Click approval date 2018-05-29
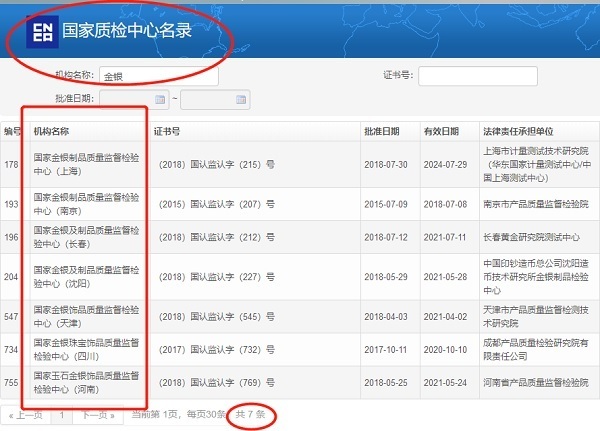The image size is (600, 431). 386,277
